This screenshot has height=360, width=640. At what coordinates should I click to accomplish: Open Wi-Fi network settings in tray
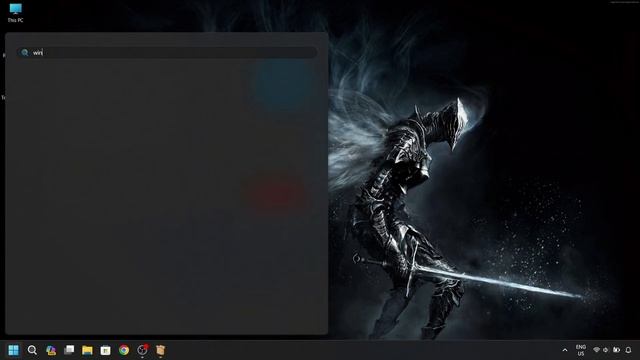click(596, 350)
